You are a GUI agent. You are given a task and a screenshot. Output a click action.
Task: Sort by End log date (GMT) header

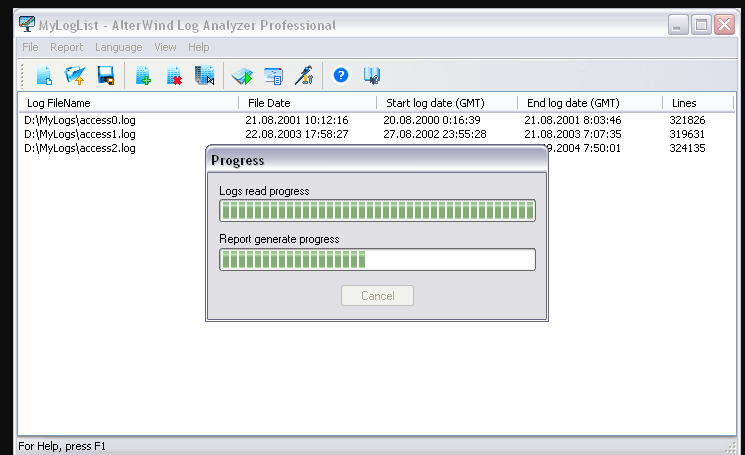coord(590,103)
